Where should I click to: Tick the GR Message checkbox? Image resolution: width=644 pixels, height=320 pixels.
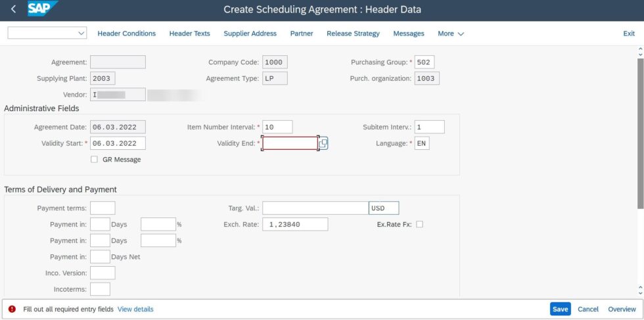click(x=94, y=160)
